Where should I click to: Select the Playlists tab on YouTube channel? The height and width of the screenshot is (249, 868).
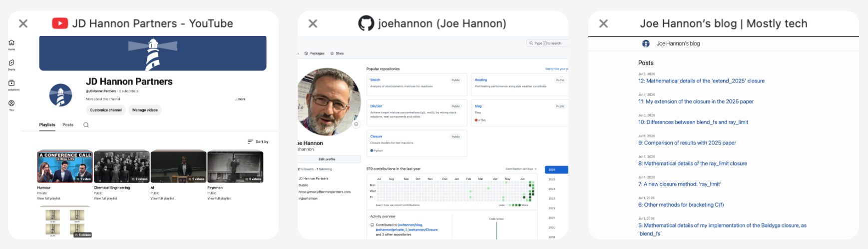coord(47,125)
